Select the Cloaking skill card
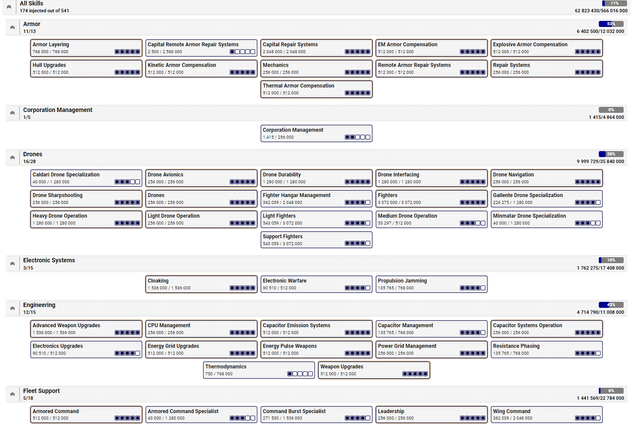 201,284
